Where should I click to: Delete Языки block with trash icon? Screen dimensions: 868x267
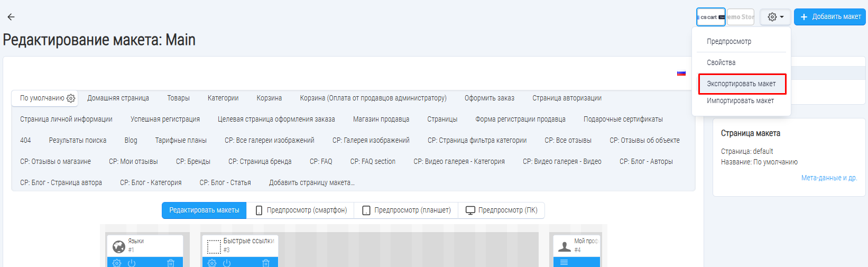click(171, 263)
